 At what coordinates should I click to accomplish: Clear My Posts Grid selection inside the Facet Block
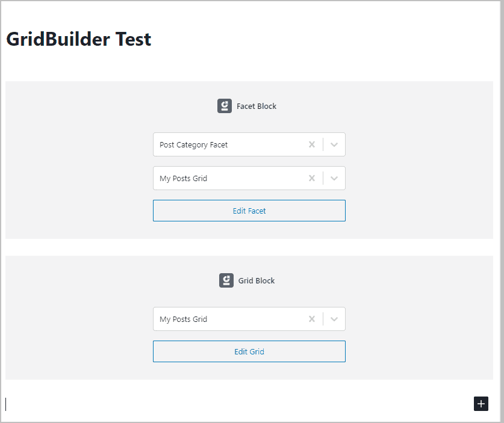(312, 178)
